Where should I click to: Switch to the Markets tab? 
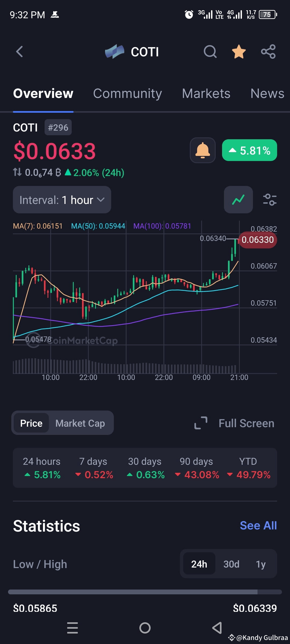(206, 93)
